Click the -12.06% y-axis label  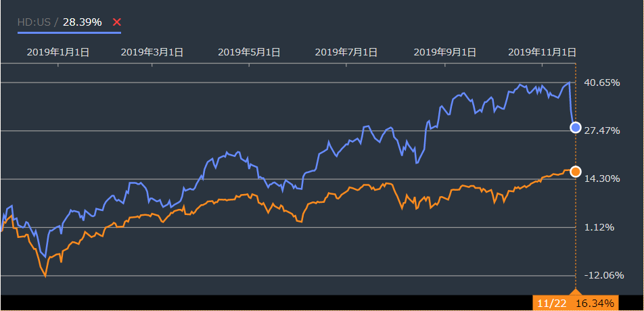603,275
